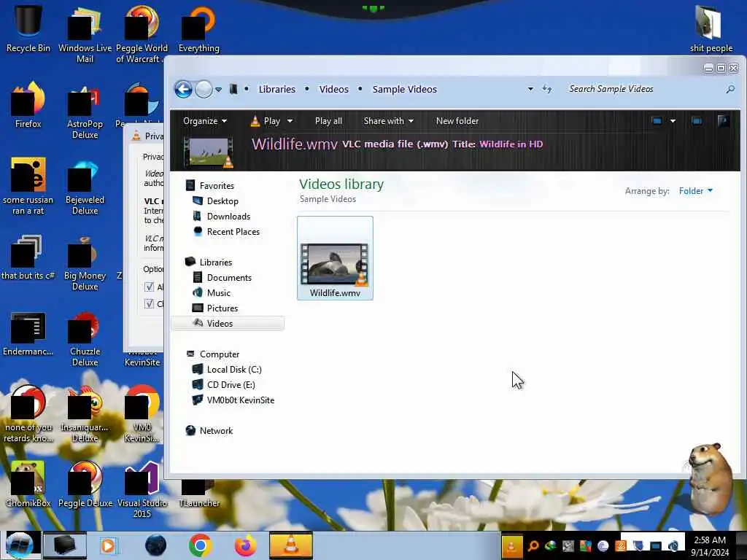Screen dimensions: 747x560
Task: Toggle first checkbox in VLC Privacy dialog
Action: click(149, 287)
